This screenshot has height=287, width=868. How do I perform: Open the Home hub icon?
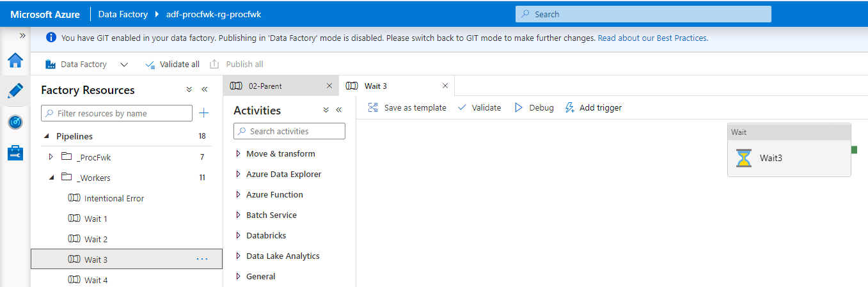15,61
